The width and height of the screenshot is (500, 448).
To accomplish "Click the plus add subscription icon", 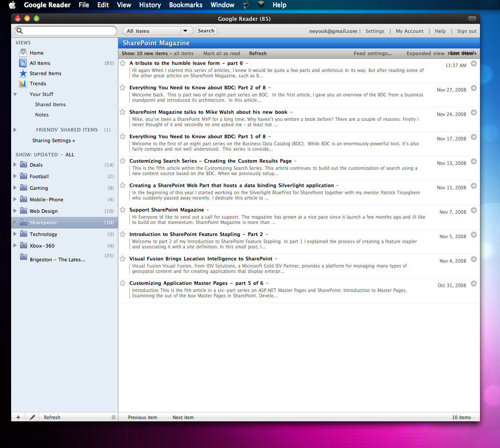I will pyautogui.click(x=18, y=417).
